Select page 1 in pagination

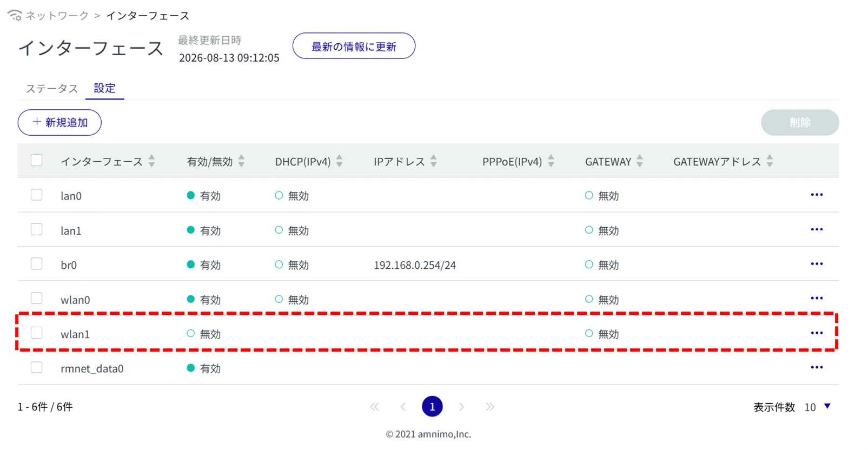pos(432,407)
